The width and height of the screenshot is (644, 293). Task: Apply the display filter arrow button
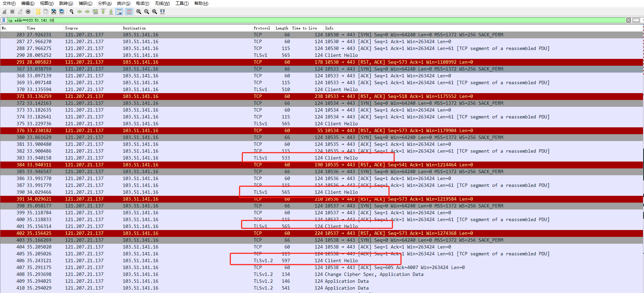pos(636,20)
